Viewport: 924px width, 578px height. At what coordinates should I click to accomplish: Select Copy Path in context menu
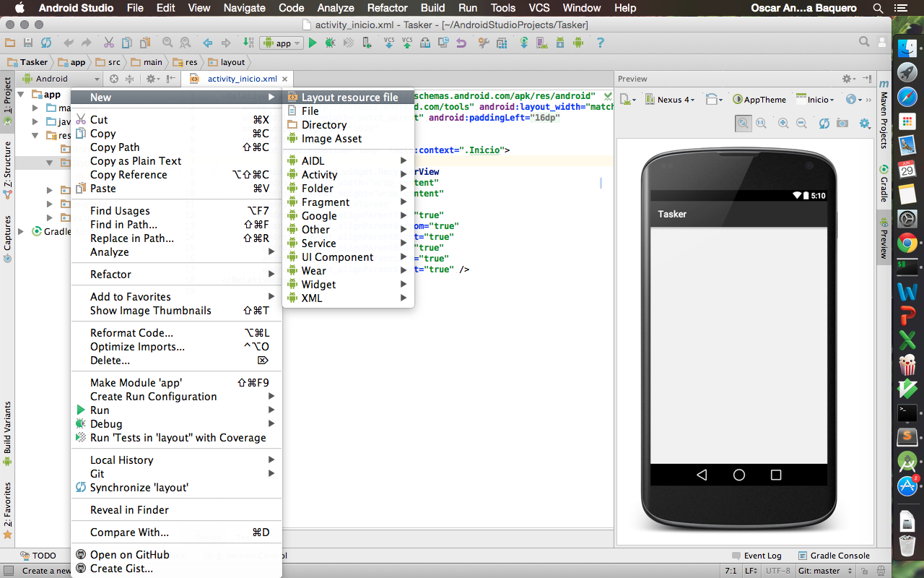(x=176, y=147)
